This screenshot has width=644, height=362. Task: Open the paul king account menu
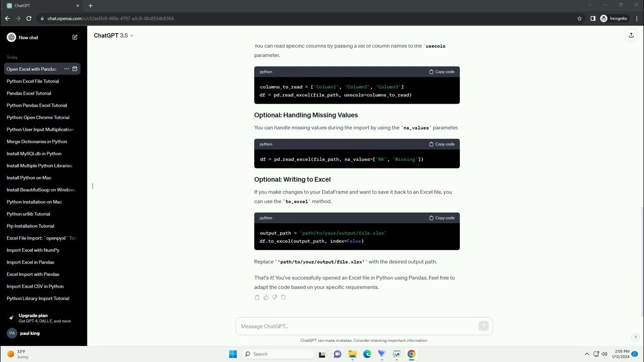[43, 333]
